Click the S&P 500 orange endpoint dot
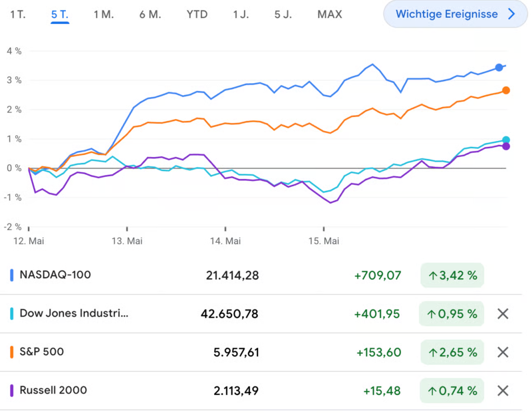 coord(506,91)
